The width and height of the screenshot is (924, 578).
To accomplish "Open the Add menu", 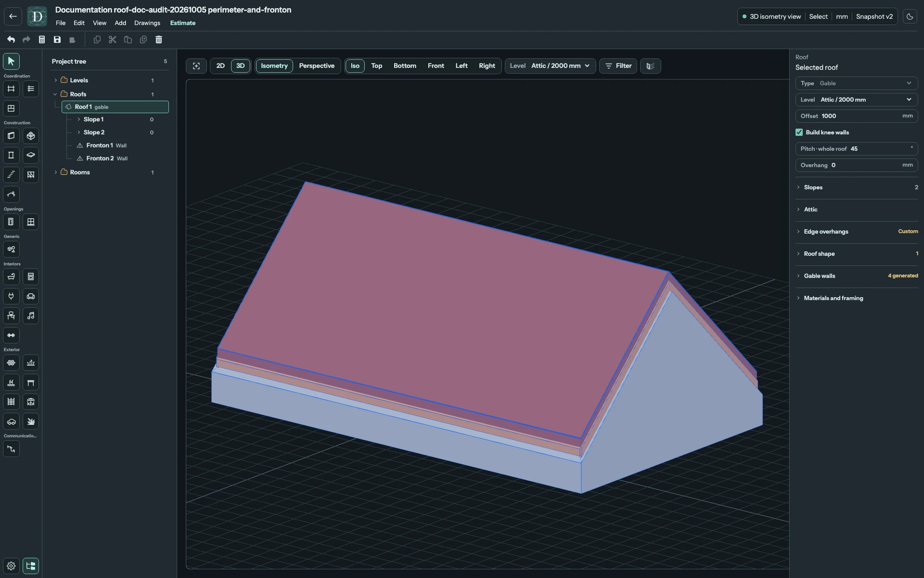I will tap(120, 23).
